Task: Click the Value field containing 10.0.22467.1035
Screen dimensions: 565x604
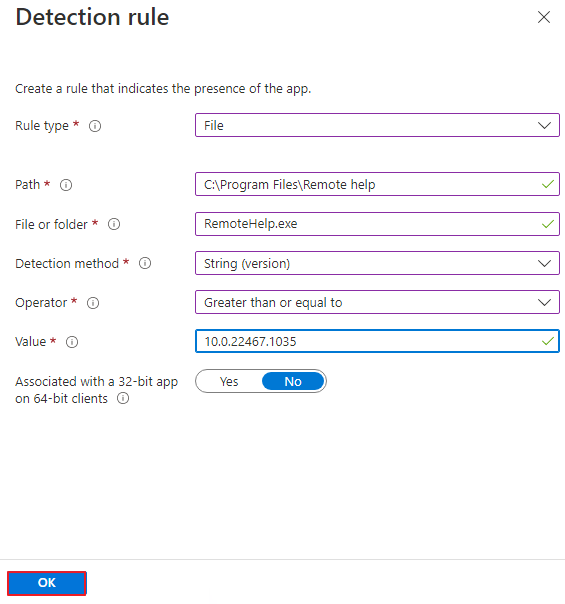Action: [377, 341]
